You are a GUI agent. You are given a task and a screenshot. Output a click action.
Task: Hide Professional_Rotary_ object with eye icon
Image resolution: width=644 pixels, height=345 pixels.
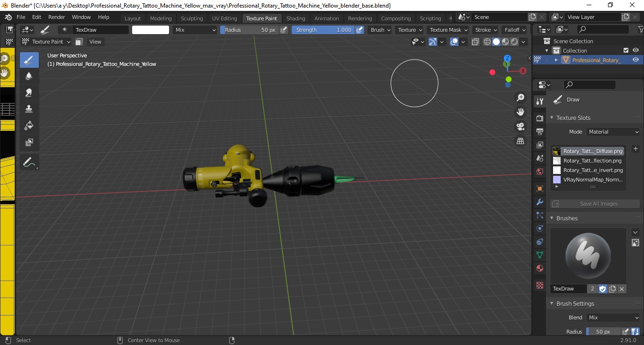tap(635, 60)
